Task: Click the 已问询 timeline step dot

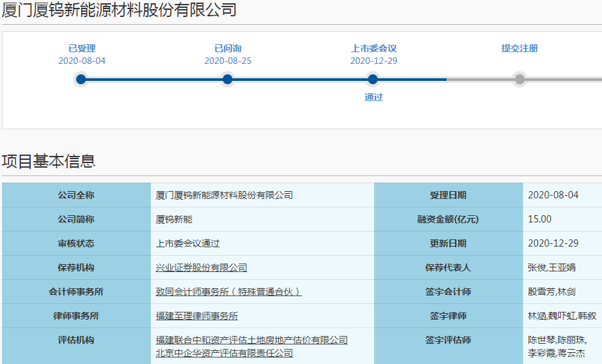Action: coord(227,80)
